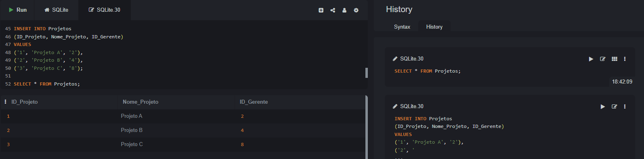Edit the INSERT INTO history entry
644x159 pixels.
click(x=615, y=107)
